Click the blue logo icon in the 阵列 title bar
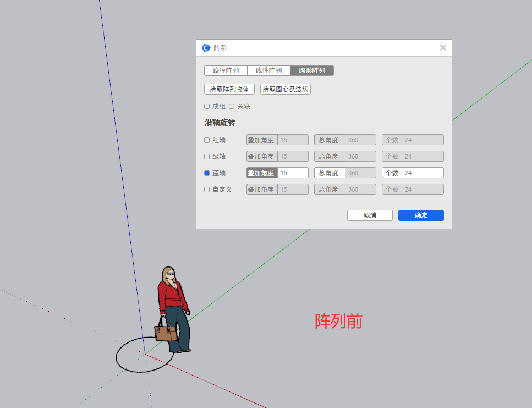This screenshot has width=532, height=408. [206, 48]
